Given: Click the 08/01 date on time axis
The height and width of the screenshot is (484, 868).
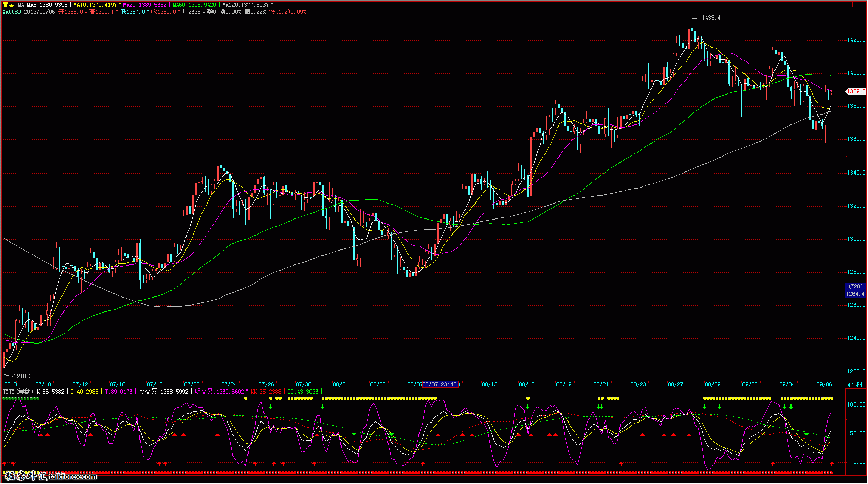Looking at the screenshot, I should click(x=340, y=384).
